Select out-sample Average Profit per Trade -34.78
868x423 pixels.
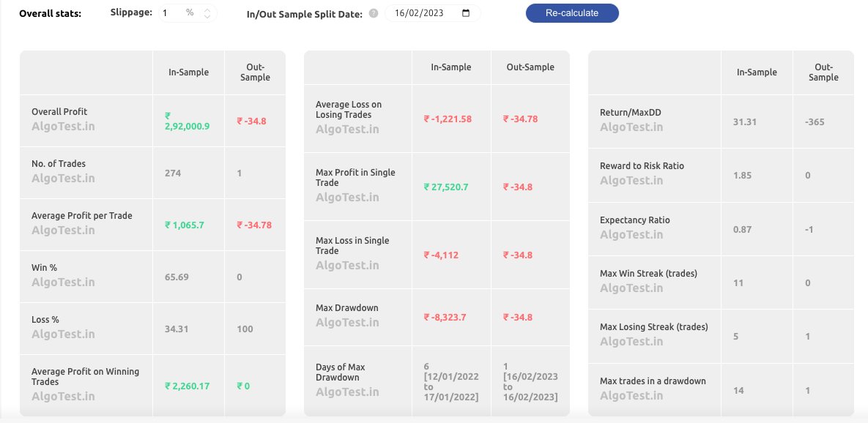(254, 225)
